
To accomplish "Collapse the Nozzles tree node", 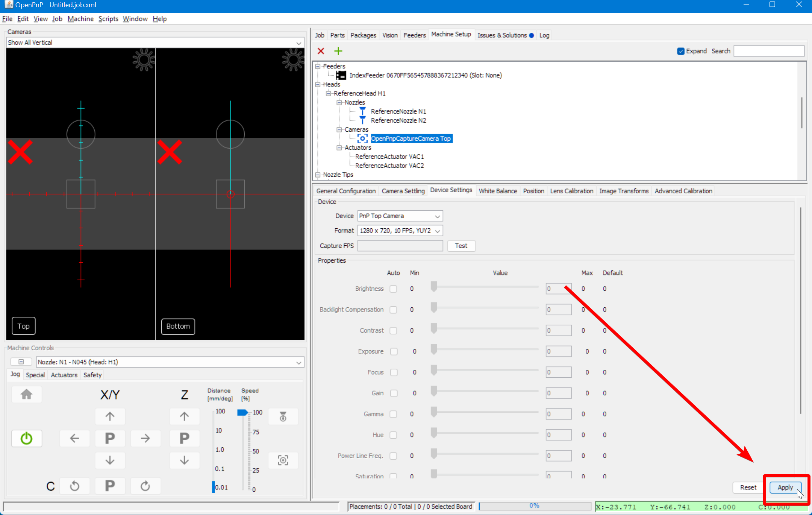I will 339,102.
